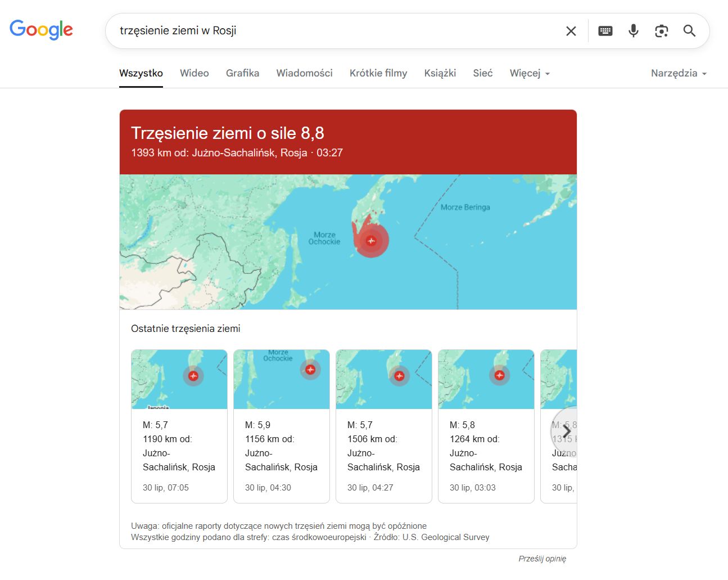Select the Krótkie filmy tab

click(378, 73)
